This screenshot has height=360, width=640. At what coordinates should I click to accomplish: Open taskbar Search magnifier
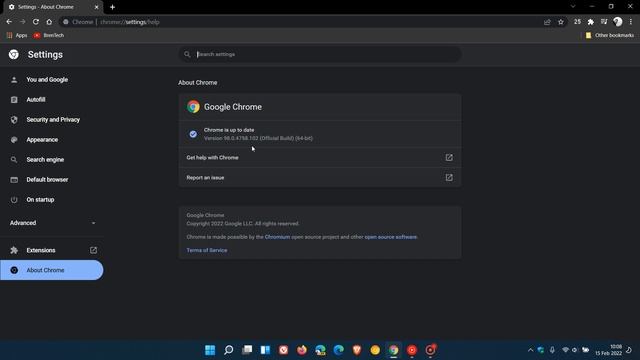point(229,350)
